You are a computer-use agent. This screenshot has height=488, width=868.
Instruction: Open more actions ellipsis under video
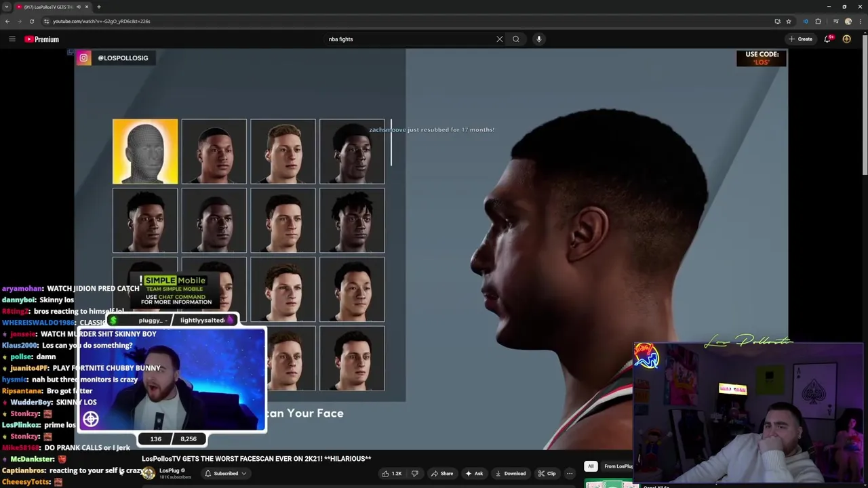pyautogui.click(x=570, y=474)
